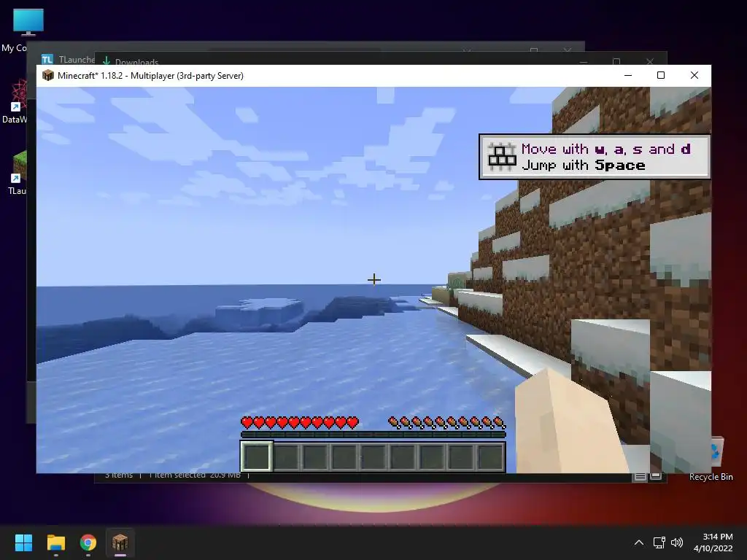
Task: Select the fifth hotbar slot in Minecraft
Action: coord(373,456)
